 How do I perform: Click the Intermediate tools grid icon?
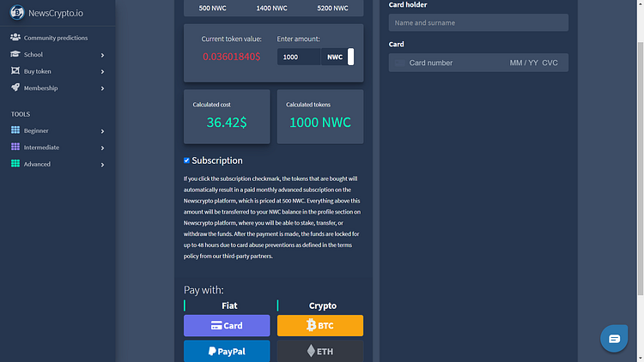[15, 147]
